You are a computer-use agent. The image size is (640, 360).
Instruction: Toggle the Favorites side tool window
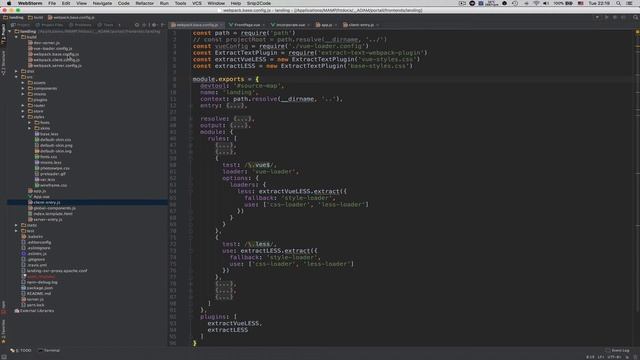(x=3, y=331)
